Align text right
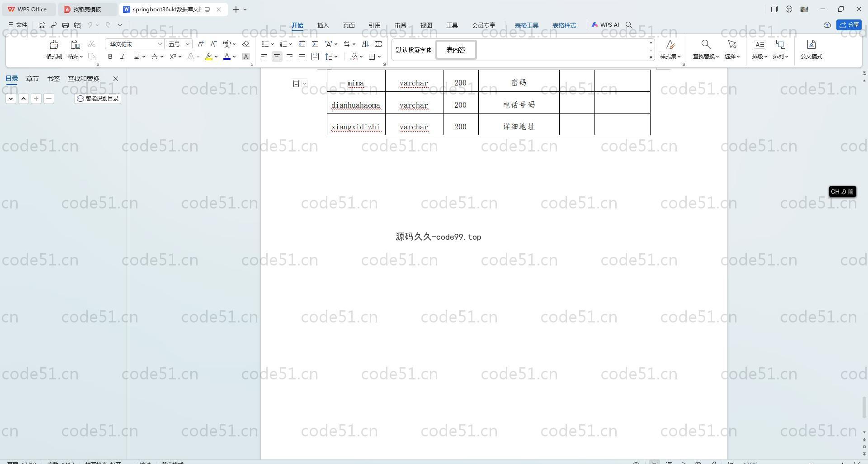This screenshot has height=464, width=868. tap(289, 57)
